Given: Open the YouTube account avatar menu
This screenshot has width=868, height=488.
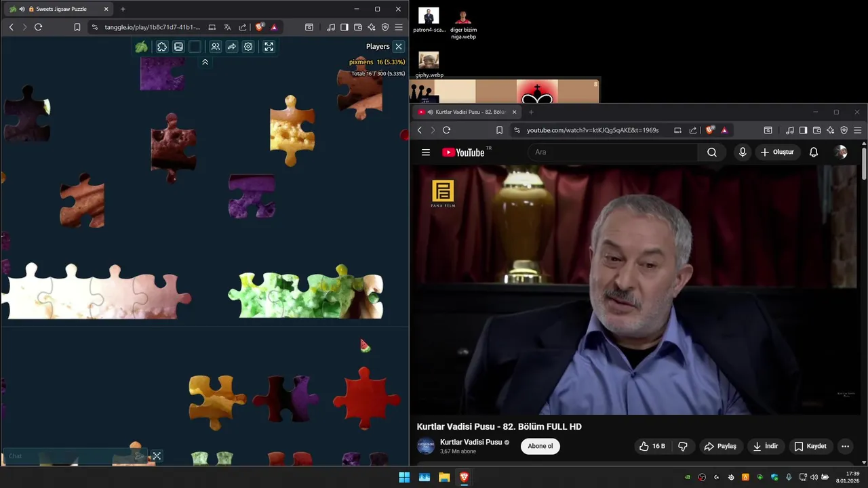Looking at the screenshot, I should click(841, 152).
